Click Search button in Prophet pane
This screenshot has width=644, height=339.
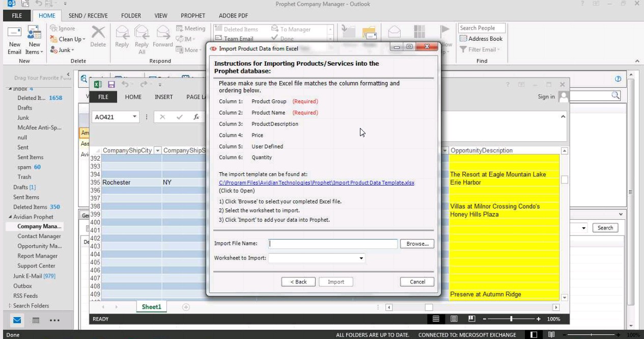coord(605,228)
